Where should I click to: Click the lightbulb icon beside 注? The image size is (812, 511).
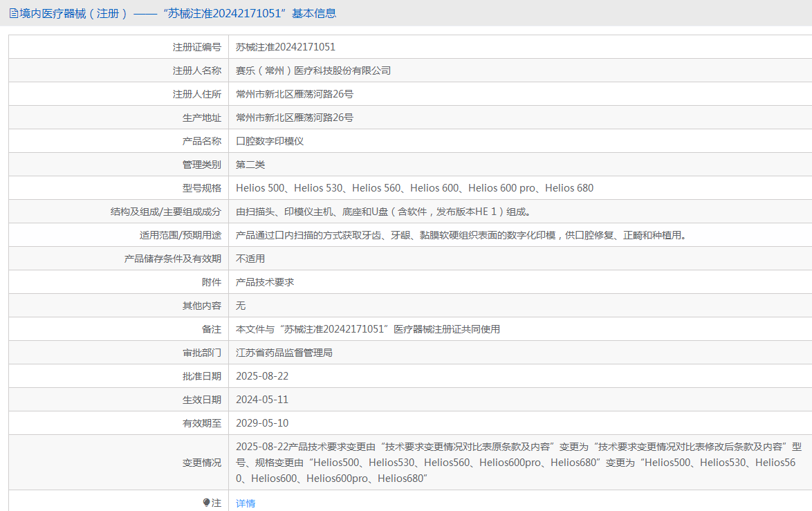[206, 503]
